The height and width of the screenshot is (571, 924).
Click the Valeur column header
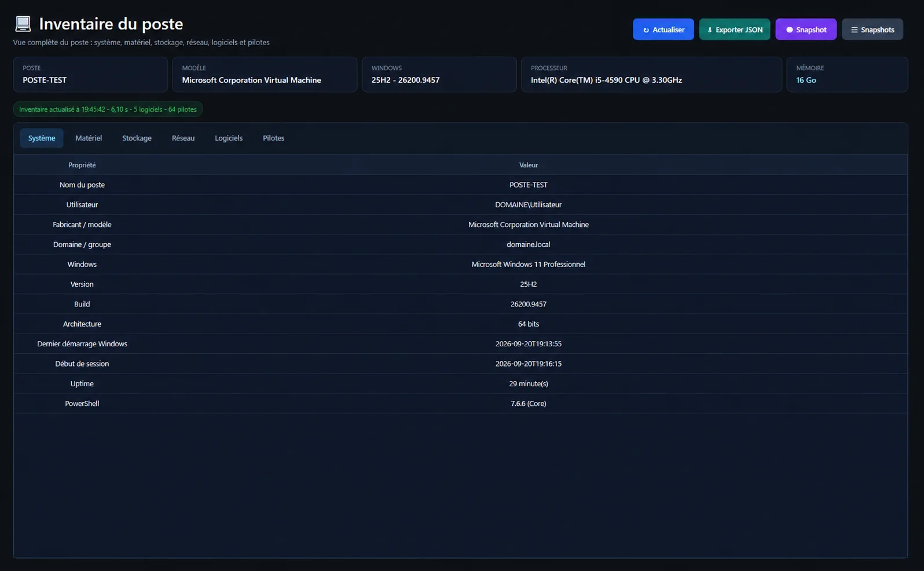click(x=529, y=165)
